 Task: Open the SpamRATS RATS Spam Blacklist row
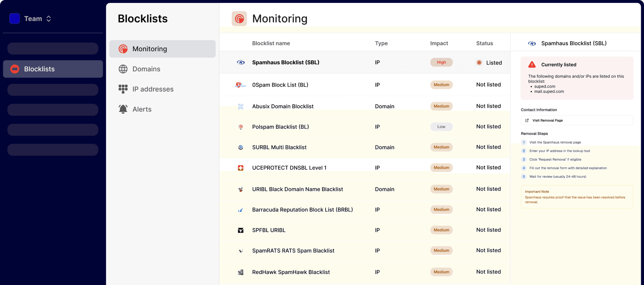[365, 251]
